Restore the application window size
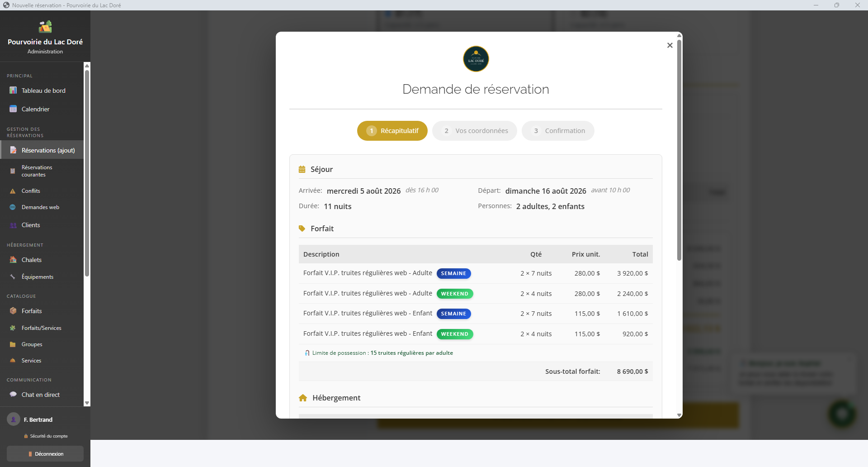The image size is (868, 467). (x=837, y=5)
